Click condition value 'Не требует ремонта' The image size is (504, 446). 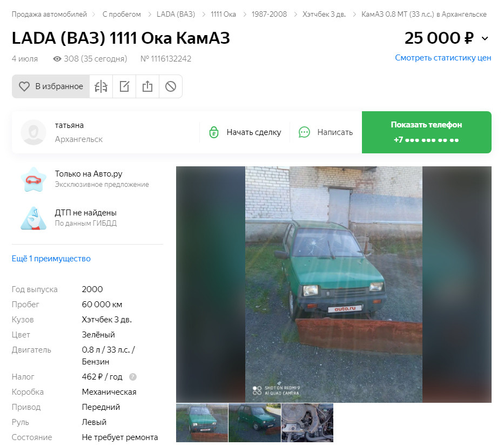[120, 437]
